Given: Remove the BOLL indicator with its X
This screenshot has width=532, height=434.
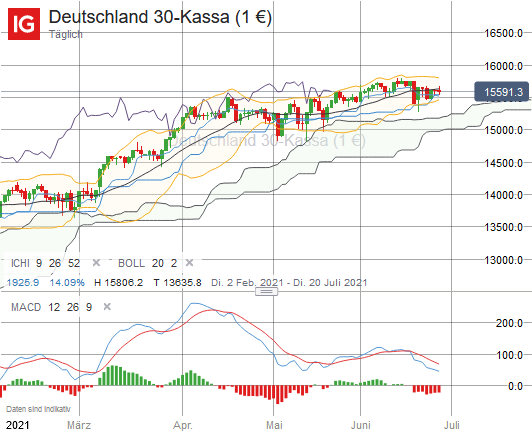Looking at the screenshot, I should [190, 263].
